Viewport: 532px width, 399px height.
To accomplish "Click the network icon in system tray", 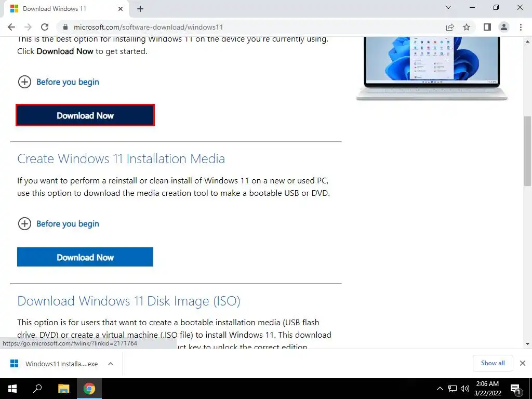I will (x=453, y=389).
